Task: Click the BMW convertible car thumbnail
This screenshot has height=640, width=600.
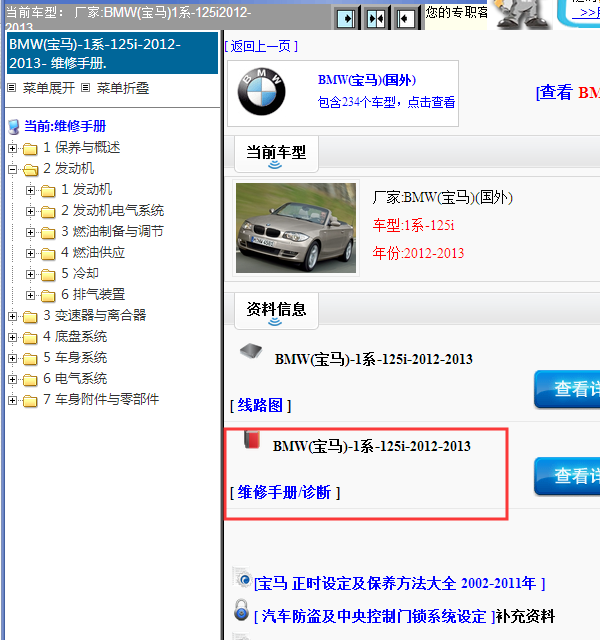Action: (x=296, y=228)
